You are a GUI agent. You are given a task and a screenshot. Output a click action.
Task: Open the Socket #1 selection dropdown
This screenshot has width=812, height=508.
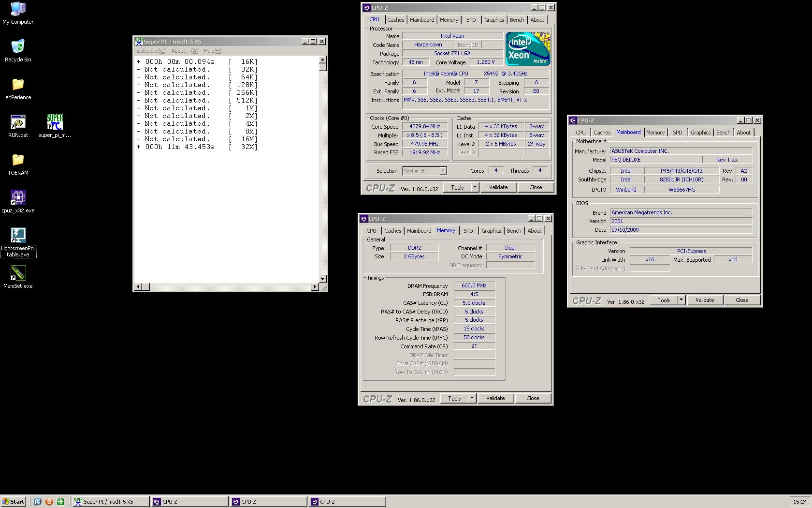point(443,171)
